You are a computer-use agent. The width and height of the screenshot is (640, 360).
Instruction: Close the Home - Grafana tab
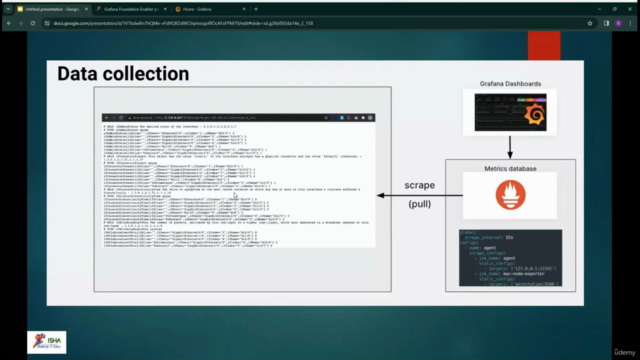click(244, 9)
